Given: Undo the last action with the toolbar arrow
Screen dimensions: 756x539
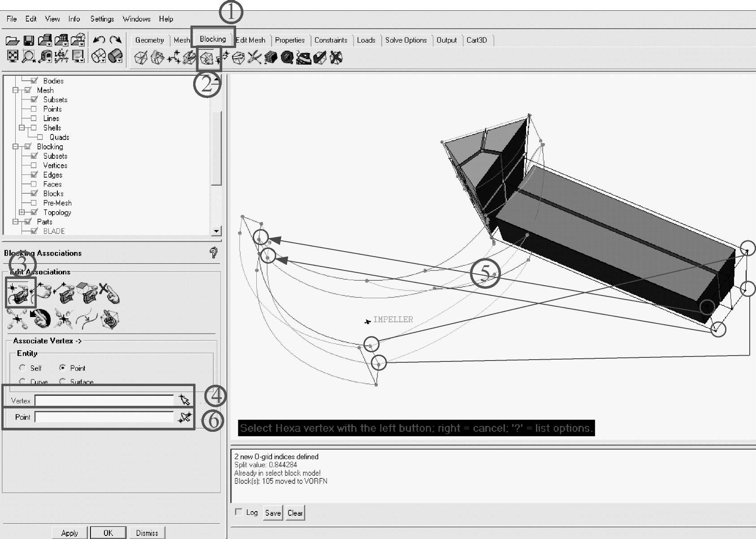Looking at the screenshot, I should click(x=99, y=40).
